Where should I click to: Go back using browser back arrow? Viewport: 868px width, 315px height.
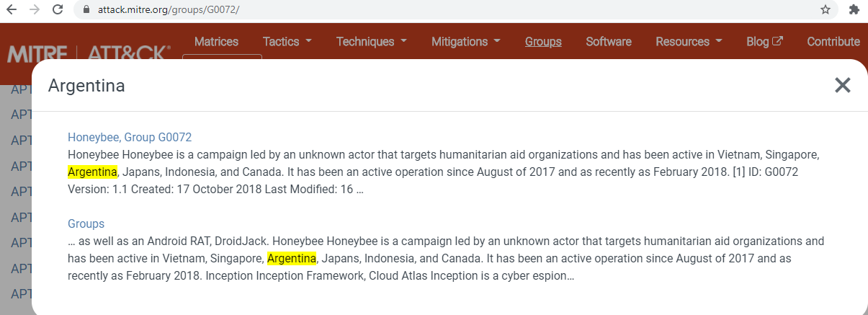point(12,10)
